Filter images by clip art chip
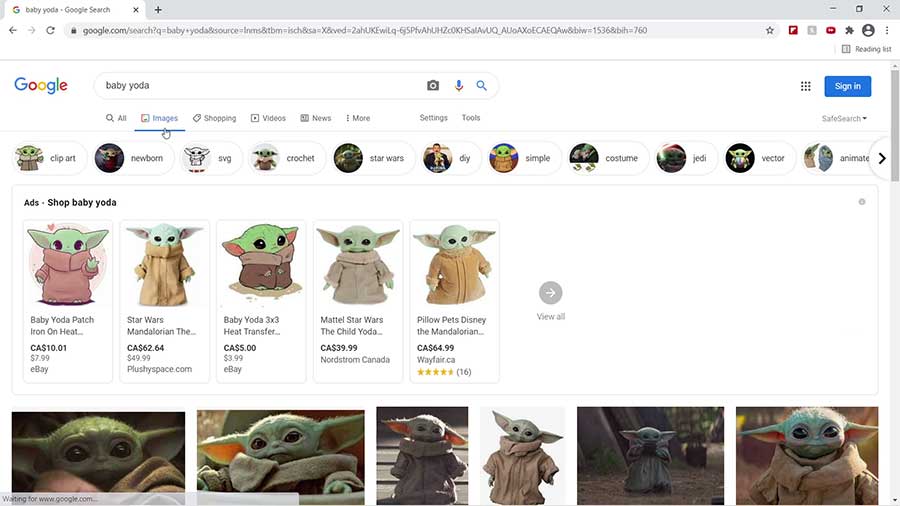This screenshot has width=900, height=506. click(49, 158)
